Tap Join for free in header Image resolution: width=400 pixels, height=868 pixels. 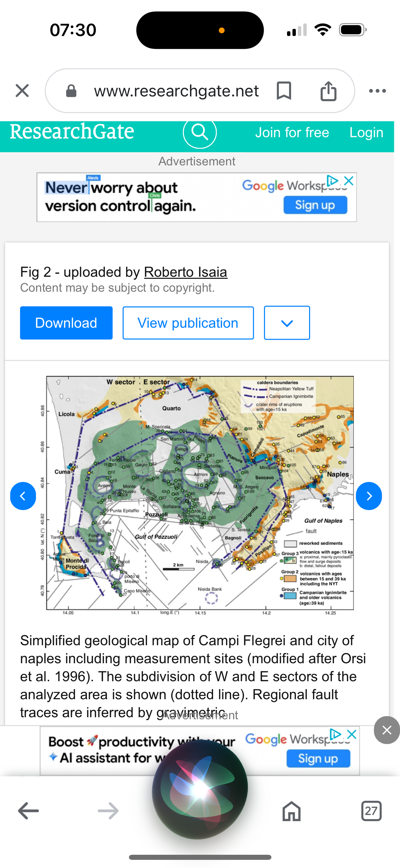292,132
